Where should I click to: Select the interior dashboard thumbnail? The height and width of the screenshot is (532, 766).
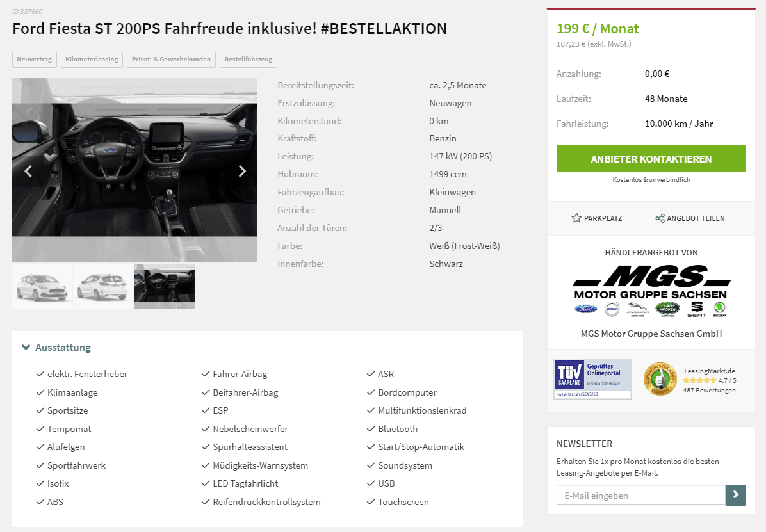tap(165, 286)
